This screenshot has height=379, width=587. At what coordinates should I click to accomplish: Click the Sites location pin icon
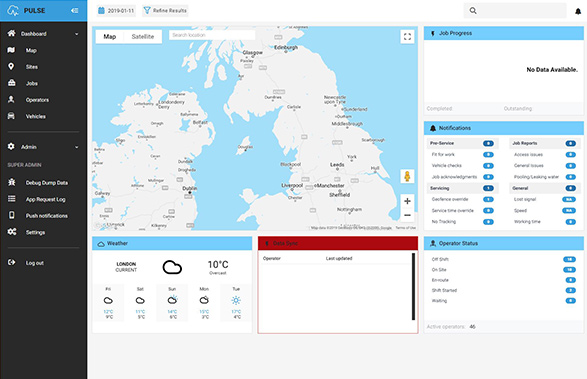(11, 66)
